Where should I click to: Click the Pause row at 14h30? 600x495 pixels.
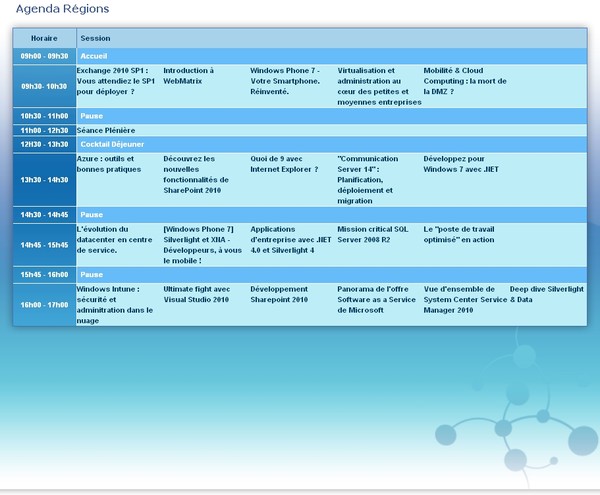(331, 215)
